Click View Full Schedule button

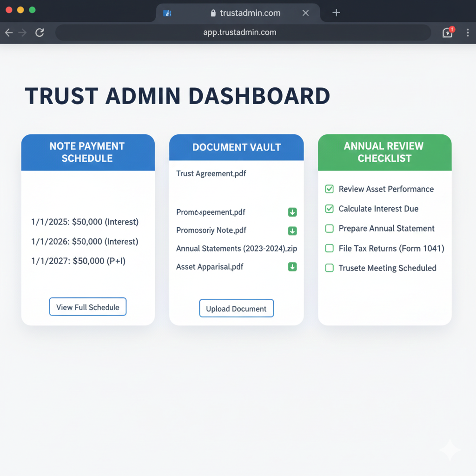(88, 307)
